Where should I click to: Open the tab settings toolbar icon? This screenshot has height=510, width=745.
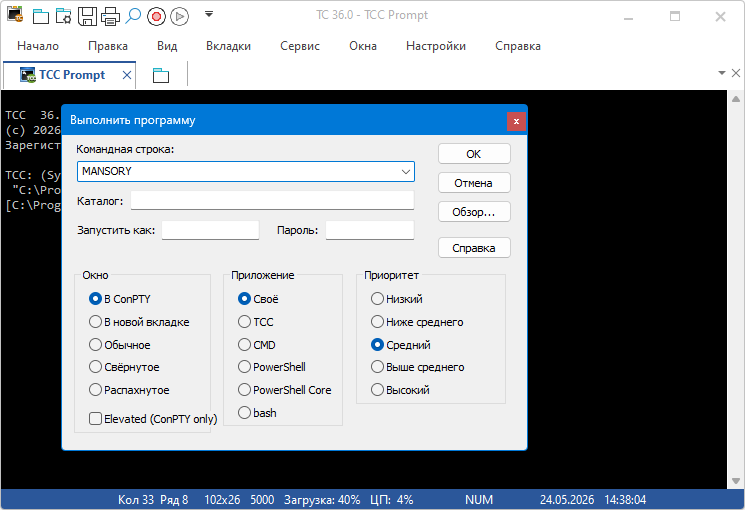coord(63,16)
